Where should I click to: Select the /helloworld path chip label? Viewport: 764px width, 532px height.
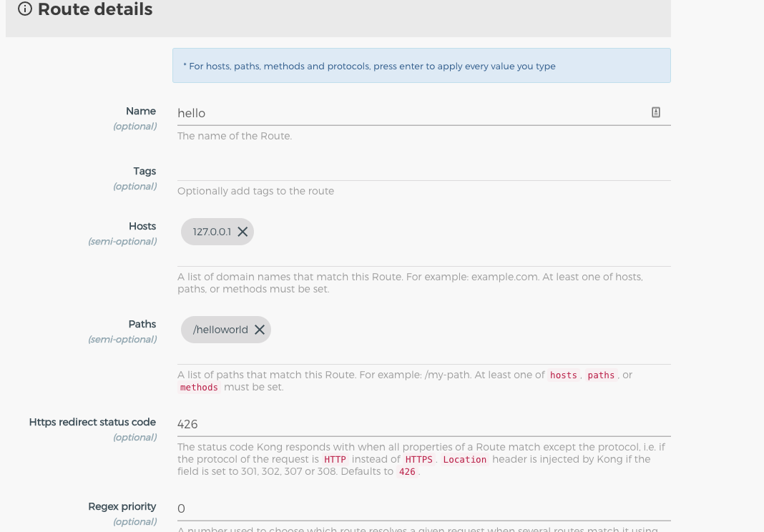click(x=220, y=330)
